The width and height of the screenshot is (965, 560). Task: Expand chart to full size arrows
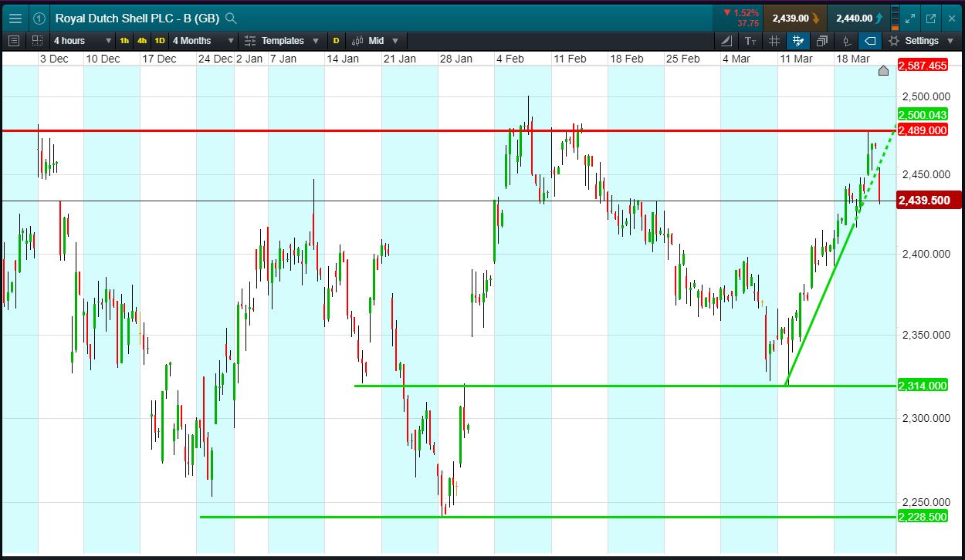click(910, 18)
